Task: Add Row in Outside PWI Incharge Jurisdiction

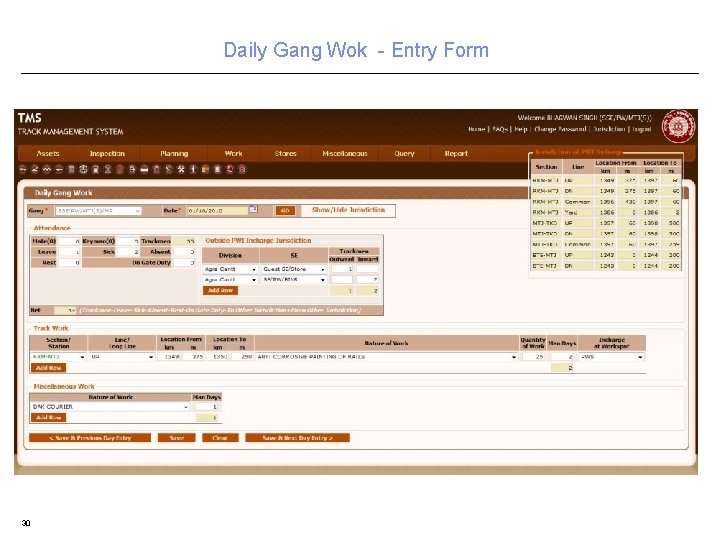Action: 220,290
